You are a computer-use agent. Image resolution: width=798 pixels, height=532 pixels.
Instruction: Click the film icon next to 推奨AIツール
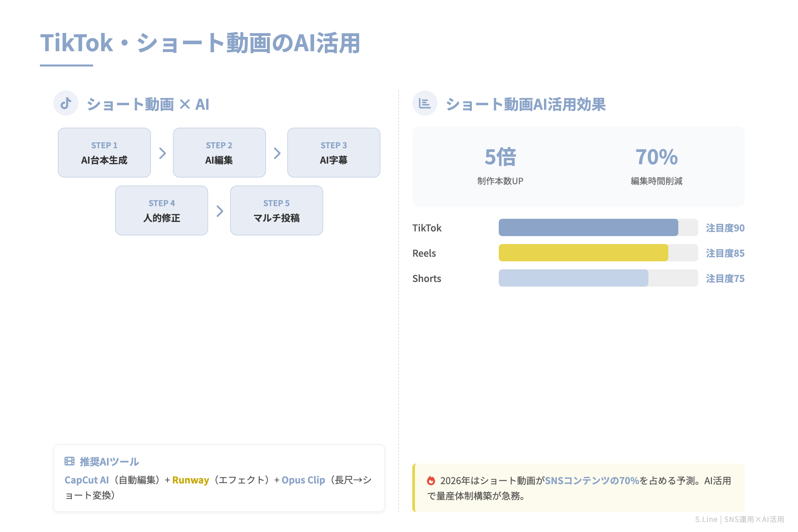pyautogui.click(x=69, y=462)
